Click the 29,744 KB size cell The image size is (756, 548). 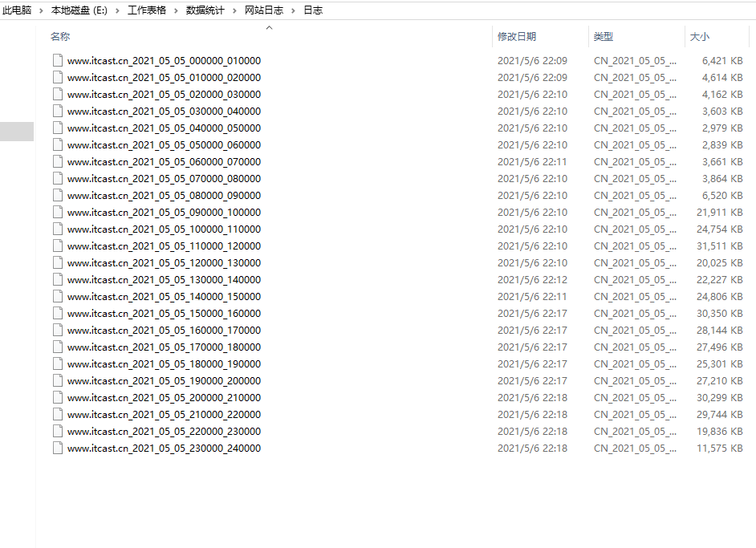point(719,415)
